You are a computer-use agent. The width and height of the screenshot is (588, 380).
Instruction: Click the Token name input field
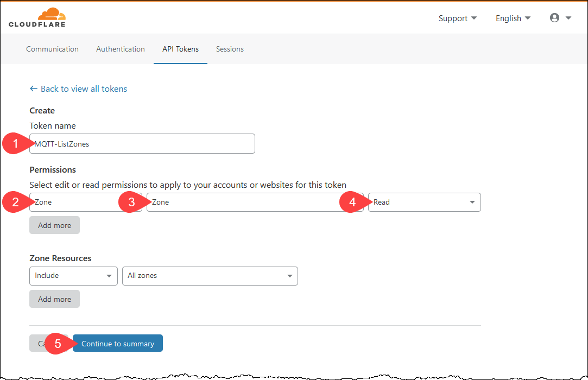pos(142,144)
